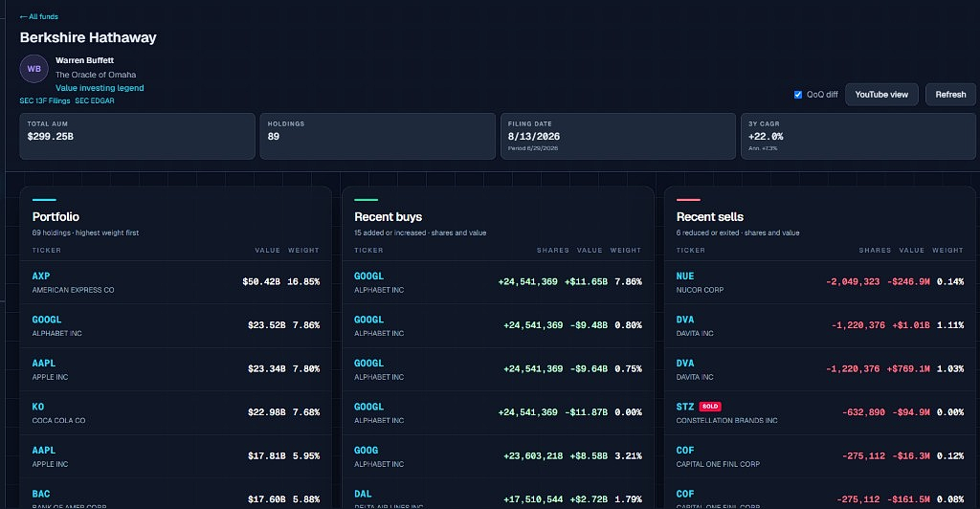This screenshot has height=509, width=980.
Task: Click Recent buys VALUE column header
Action: coord(590,251)
